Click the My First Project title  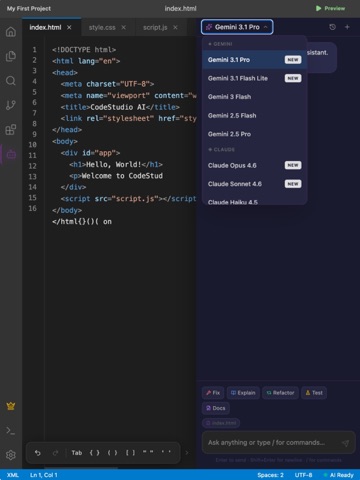29,8
